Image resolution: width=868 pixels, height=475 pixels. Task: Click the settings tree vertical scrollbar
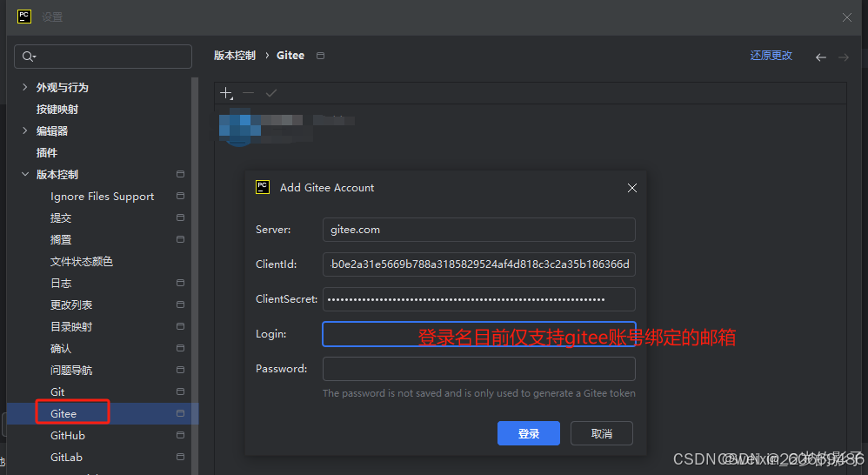click(x=195, y=276)
